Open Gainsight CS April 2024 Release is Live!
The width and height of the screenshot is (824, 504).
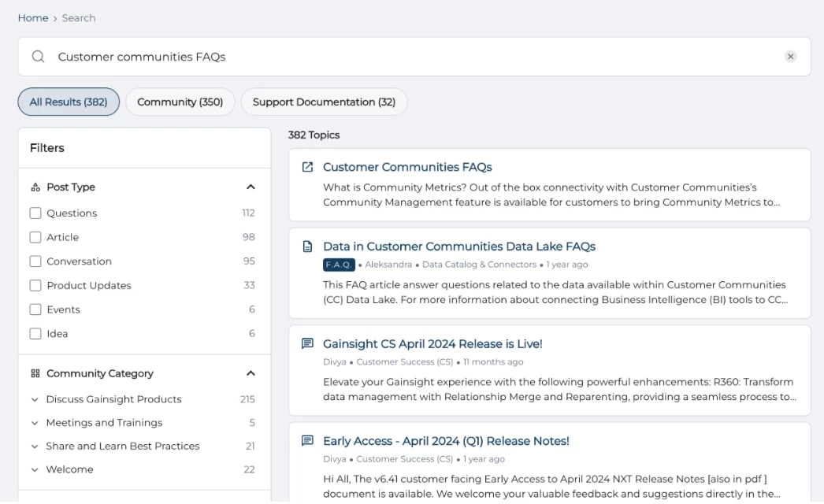tap(432, 343)
